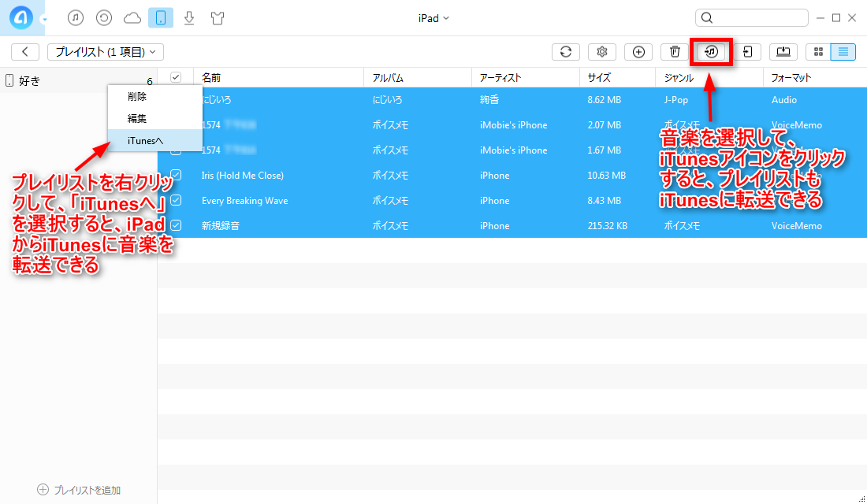Toggle the select-all checkbox in header

tap(176, 77)
